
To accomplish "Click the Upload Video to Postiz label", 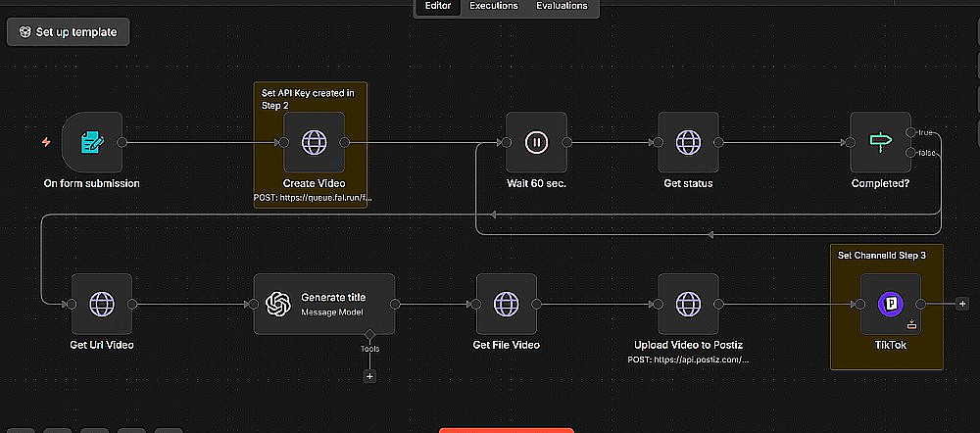I will (x=688, y=345).
